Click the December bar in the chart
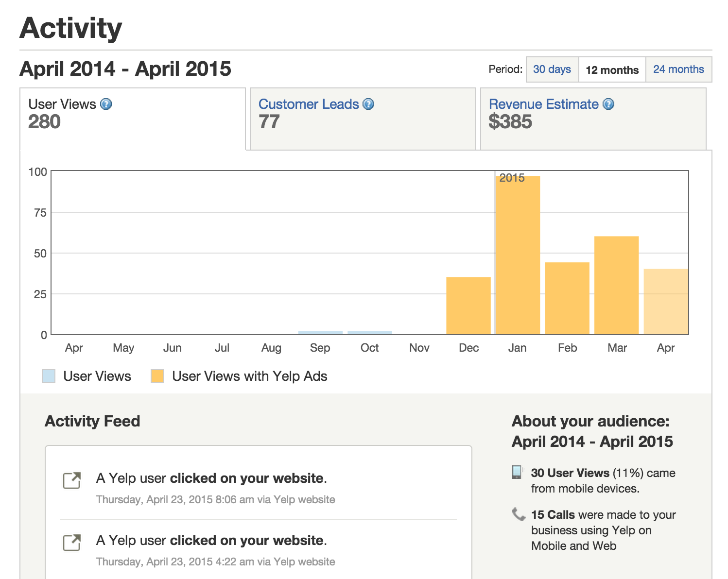 pyautogui.click(x=468, y=306)
